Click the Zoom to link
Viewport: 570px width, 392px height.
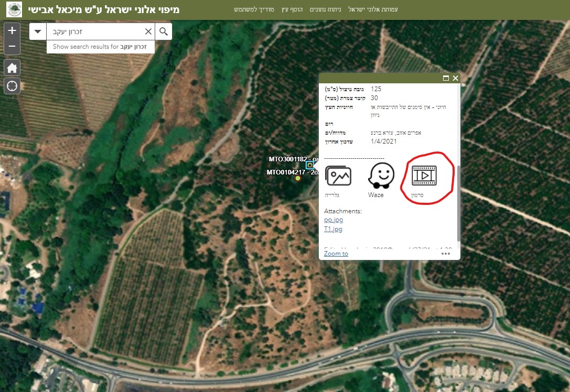pyautogui.click(x=336, y=254)
